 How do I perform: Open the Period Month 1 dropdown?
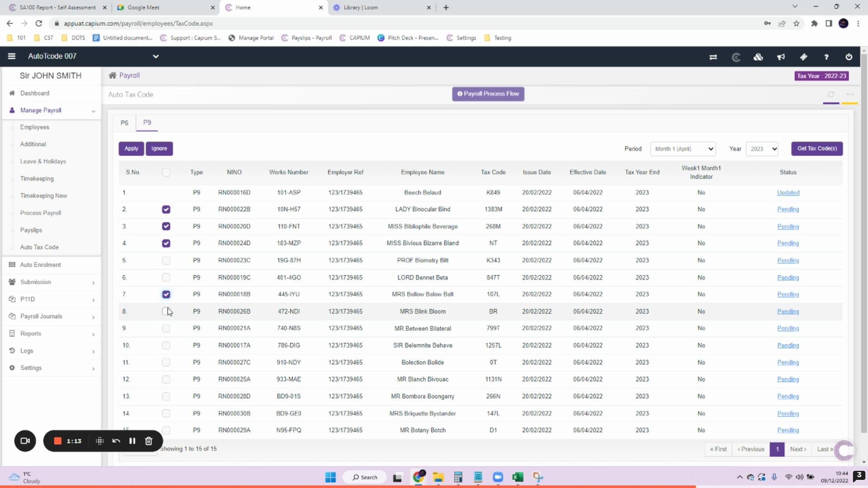click(683, 149)
